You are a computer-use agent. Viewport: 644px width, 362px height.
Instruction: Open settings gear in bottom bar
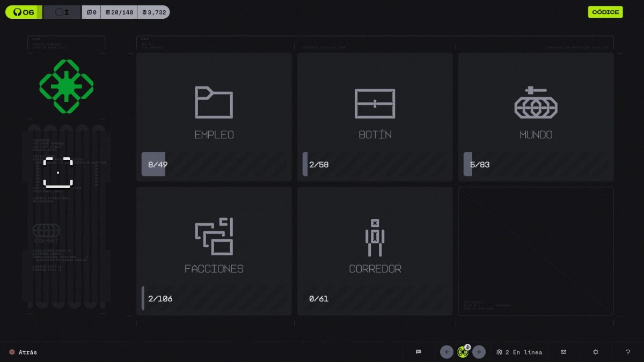[x=596, y=352]
